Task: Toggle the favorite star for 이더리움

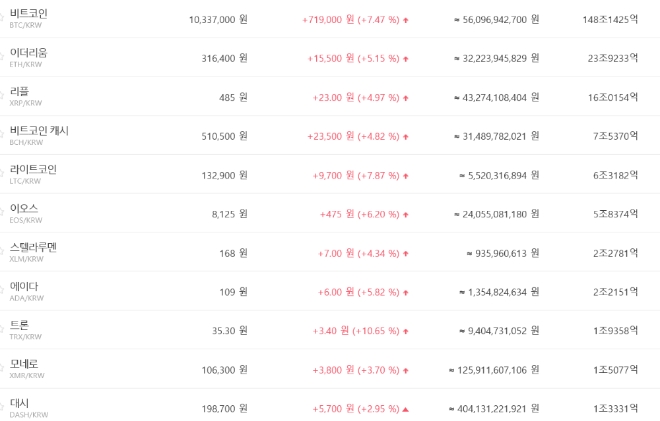Action: [2, 58]
